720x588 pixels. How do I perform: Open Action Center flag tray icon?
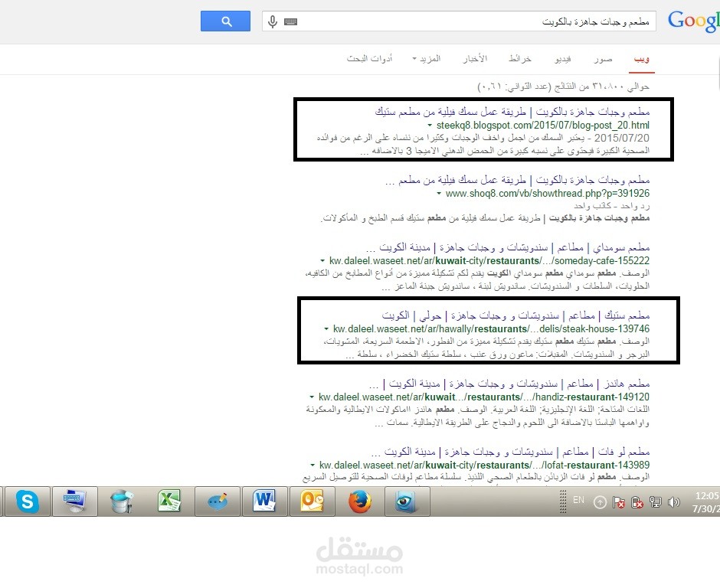619,502
